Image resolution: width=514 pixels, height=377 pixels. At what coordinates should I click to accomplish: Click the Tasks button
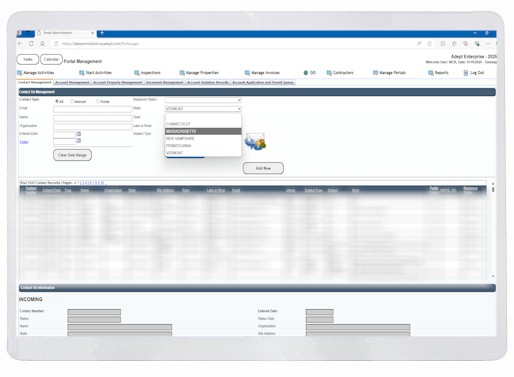(28, 59)
